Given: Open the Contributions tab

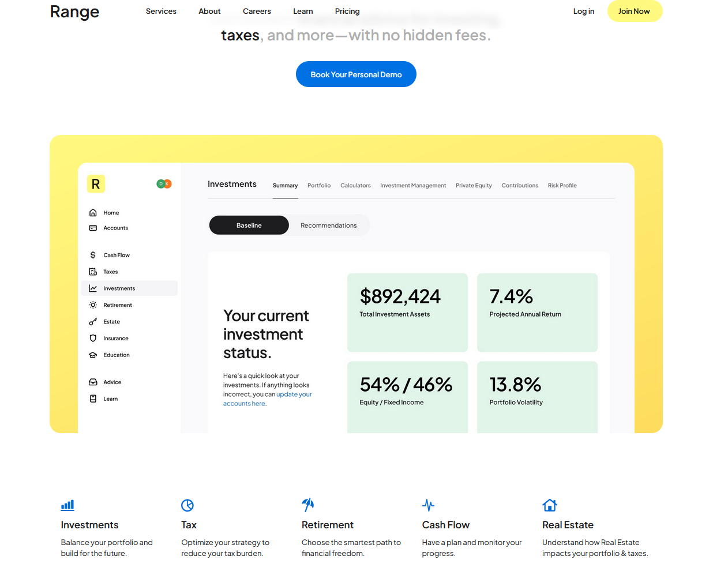Looking at the screenshot, I should (x=520, y=186).
